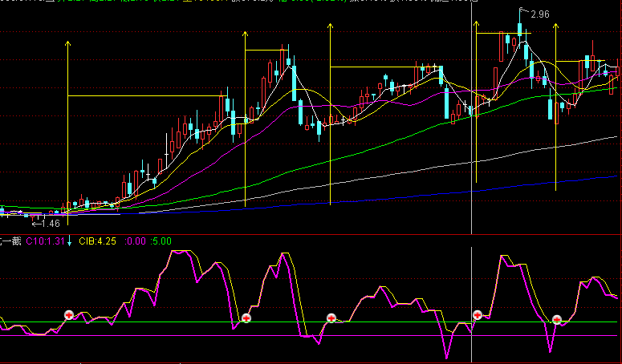Click the leftmost red plus signal marker
This screenshot has height=364, width=622.
[x=68, y=315]
